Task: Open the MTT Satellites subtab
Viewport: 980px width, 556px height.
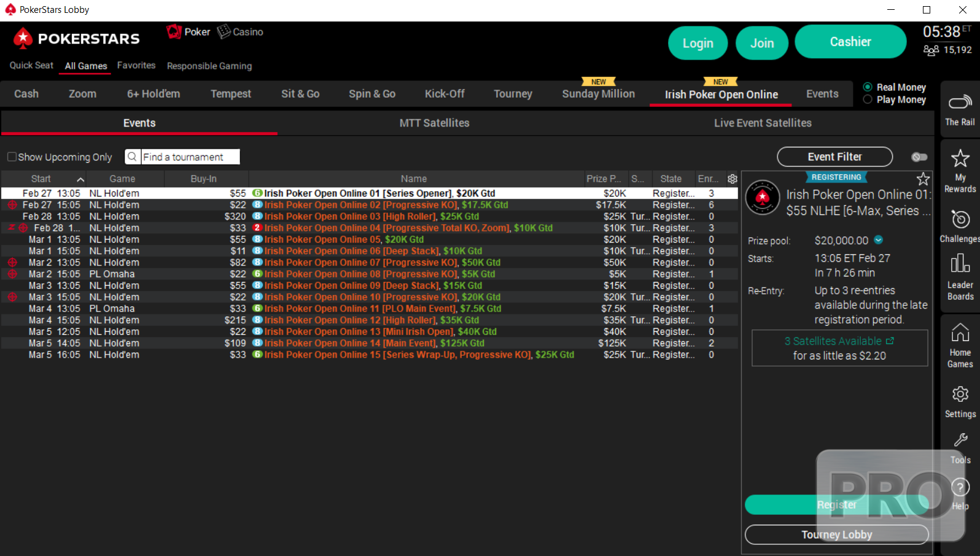Action: (x=434, y=123)
